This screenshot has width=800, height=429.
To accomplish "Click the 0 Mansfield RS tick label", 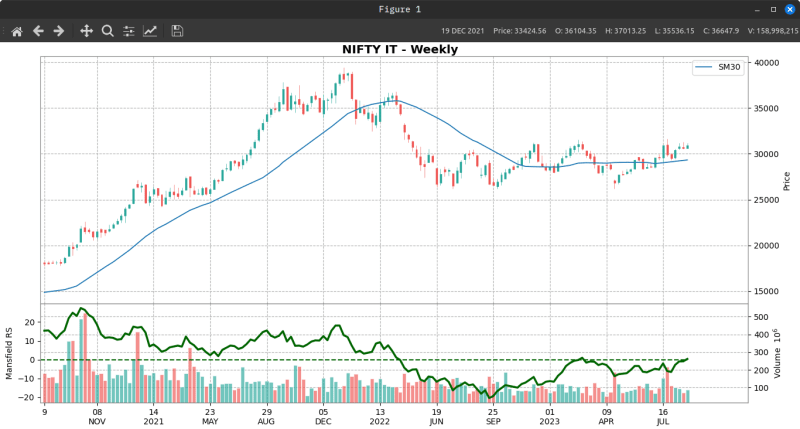I will tap(32, 360).
